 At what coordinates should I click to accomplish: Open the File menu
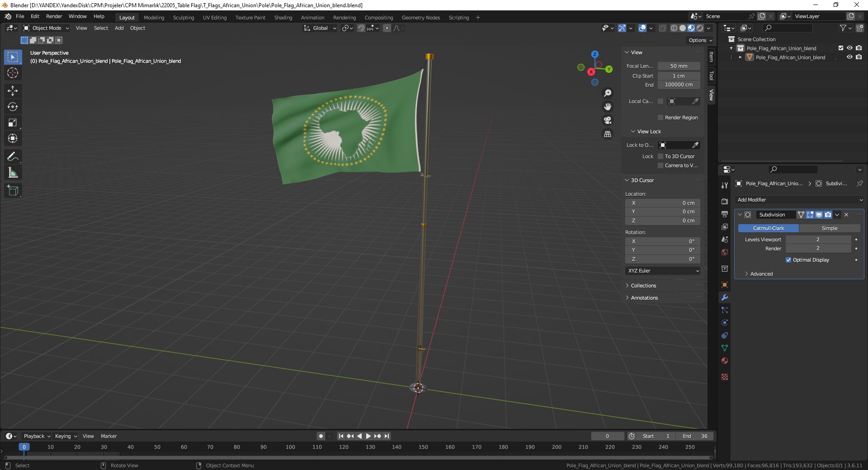(20, 16)
